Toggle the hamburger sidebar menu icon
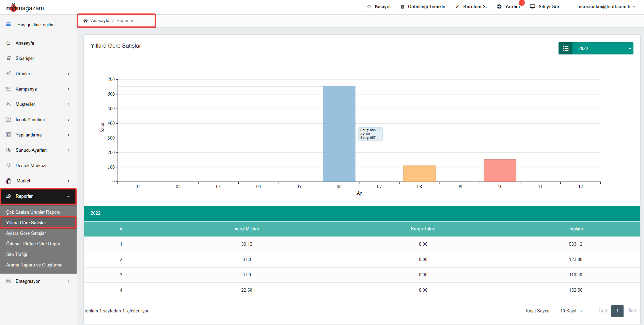 [9, 25]
